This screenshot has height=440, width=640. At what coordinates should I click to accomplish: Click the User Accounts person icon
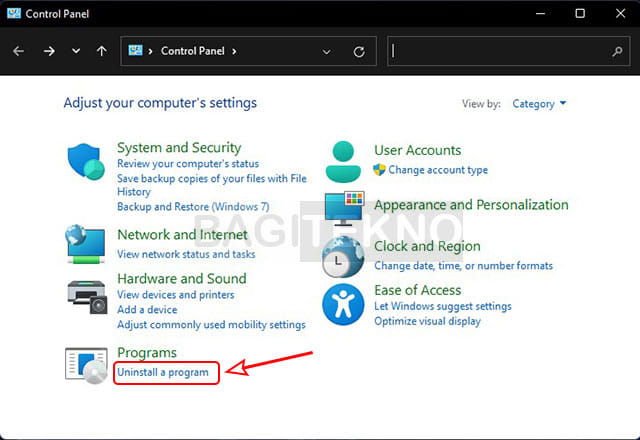pos(343,162)
